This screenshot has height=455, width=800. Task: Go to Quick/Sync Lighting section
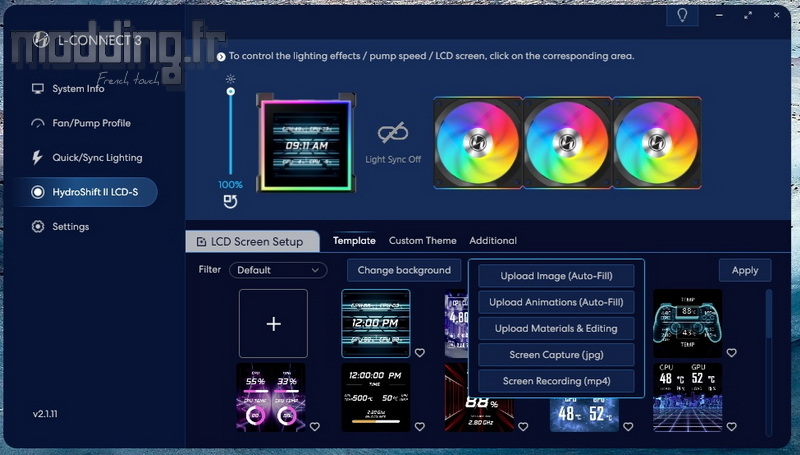pyautogui.click(x=97, y=158)
